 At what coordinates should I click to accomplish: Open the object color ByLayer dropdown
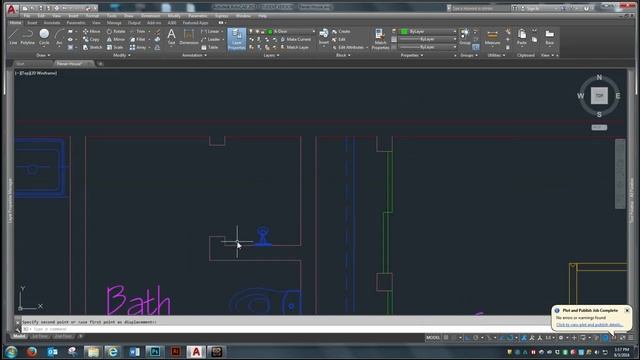(x=428, y=31)
